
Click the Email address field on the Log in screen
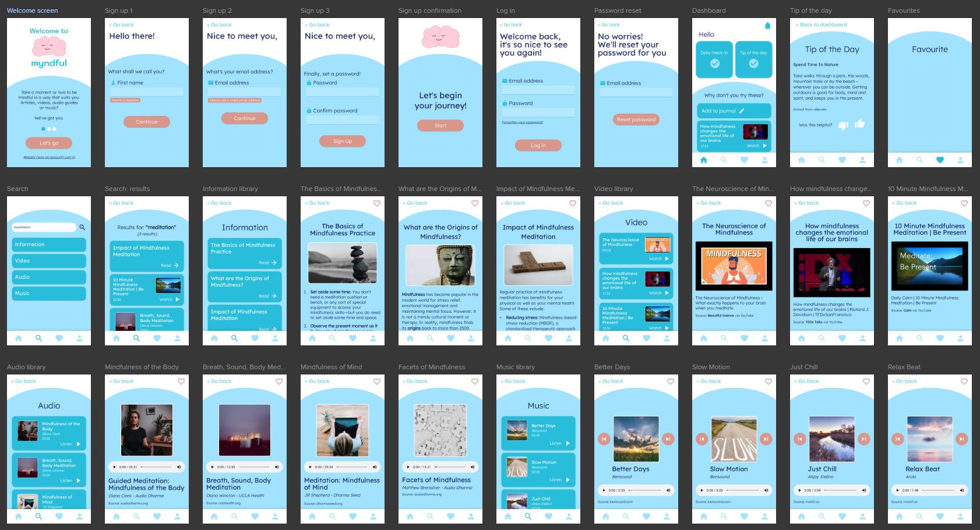(538, 89)
